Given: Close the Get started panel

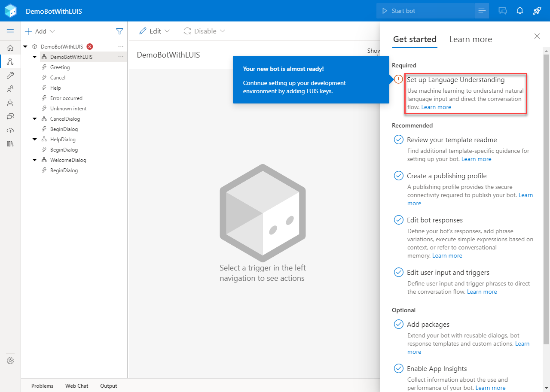Looking at the screenshot, I should pos(537,36).
